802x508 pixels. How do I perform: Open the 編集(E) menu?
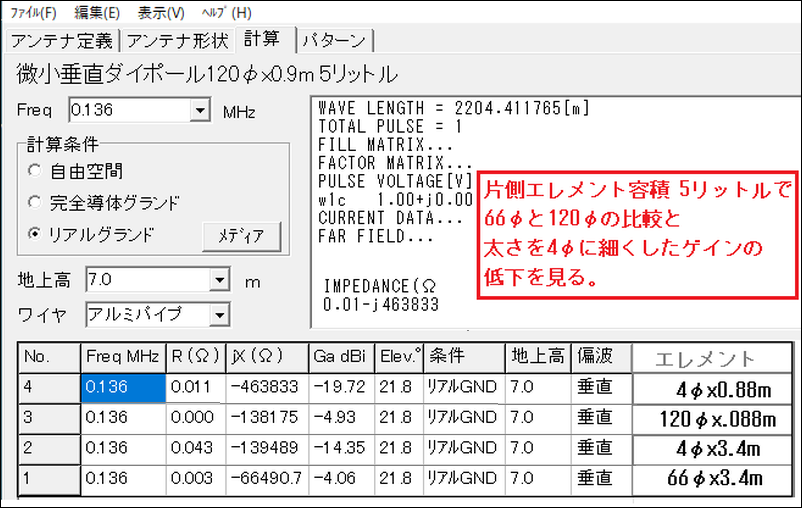coord(97,13)
